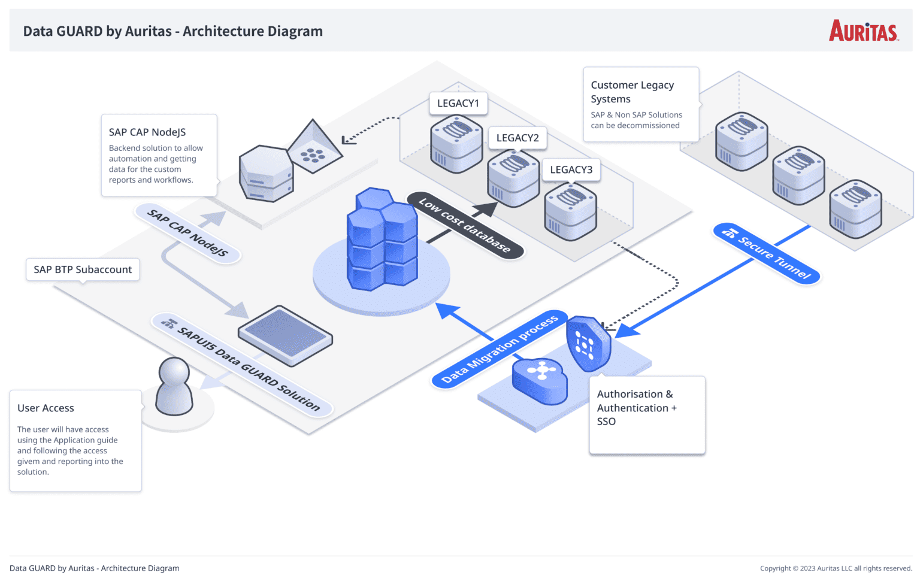Select the Data GUARD by Auritas footer text

coord(95,568)
